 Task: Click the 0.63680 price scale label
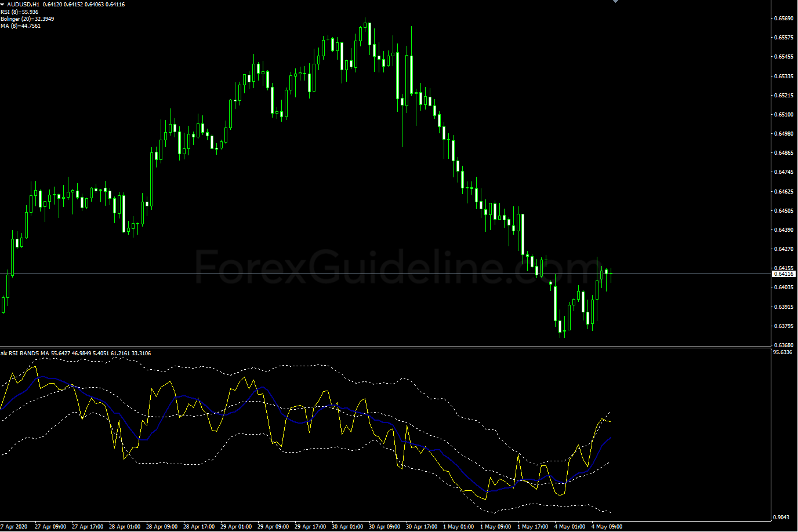coord(784,345)
